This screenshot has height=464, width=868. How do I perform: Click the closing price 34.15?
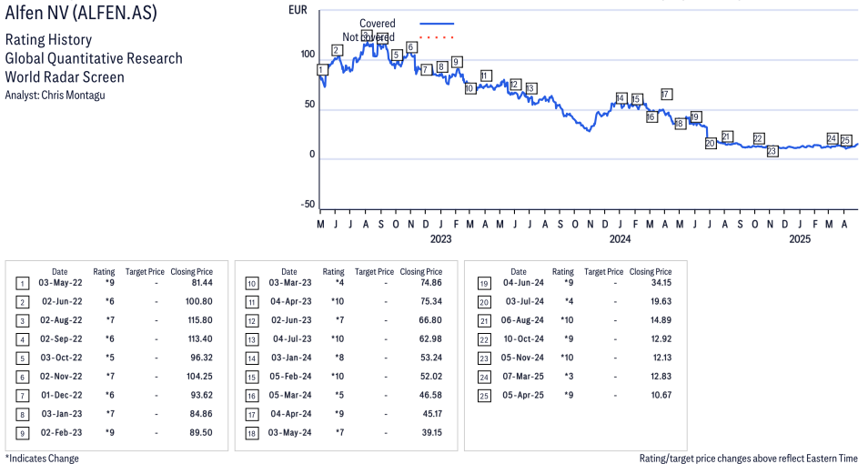pos(661,282)
